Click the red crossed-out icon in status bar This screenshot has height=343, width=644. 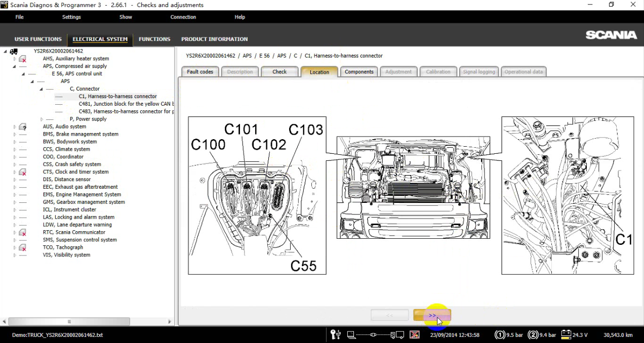[415, 334]
